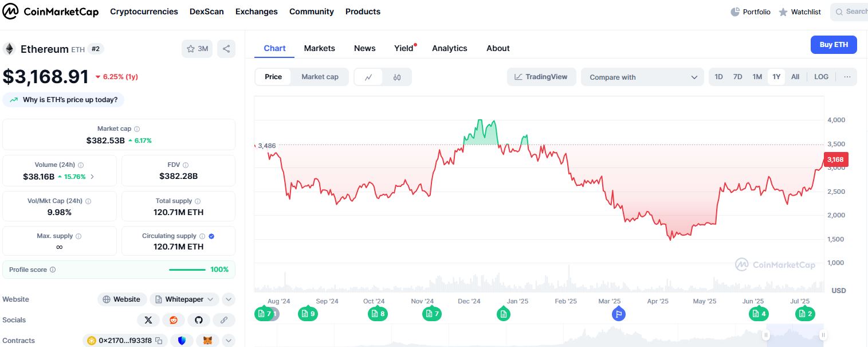The height and width of the screenshot is (347, 868).
Task: Open the Cryptocurrencies menu
Action: tap(144, 11)
